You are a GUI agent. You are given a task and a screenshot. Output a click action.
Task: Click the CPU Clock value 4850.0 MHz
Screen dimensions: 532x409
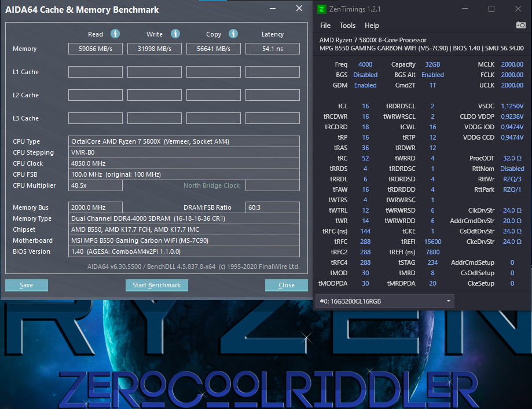184,163
